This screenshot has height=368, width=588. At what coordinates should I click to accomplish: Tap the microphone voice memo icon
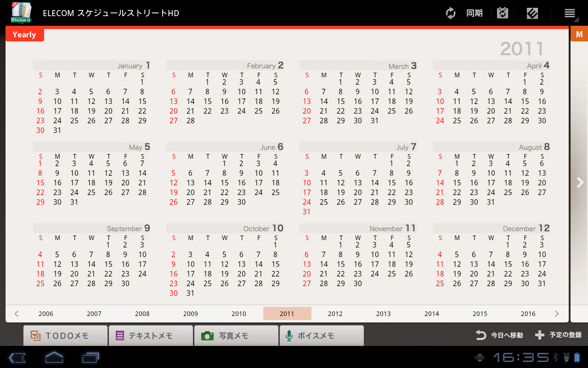click(289, 336)
